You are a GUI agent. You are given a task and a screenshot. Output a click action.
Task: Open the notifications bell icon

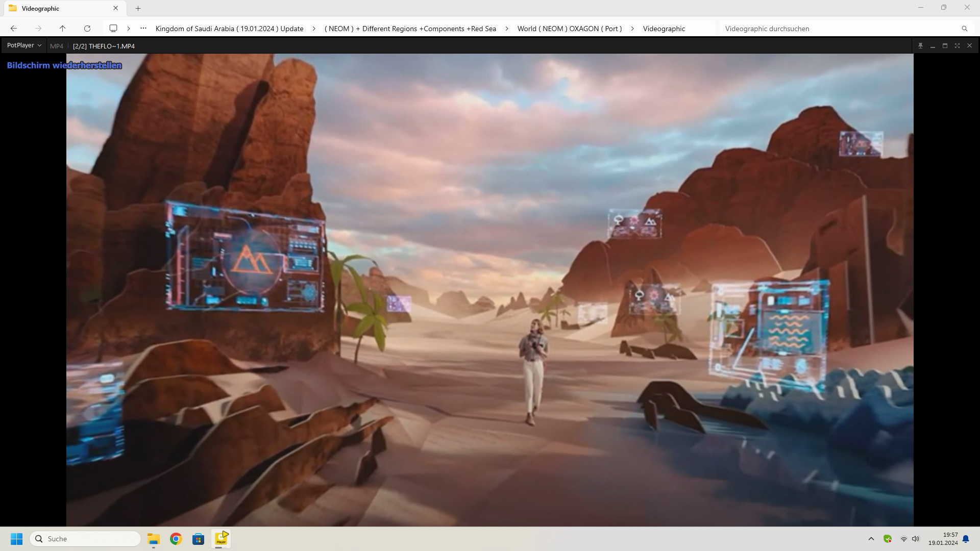tap(966, 539)
